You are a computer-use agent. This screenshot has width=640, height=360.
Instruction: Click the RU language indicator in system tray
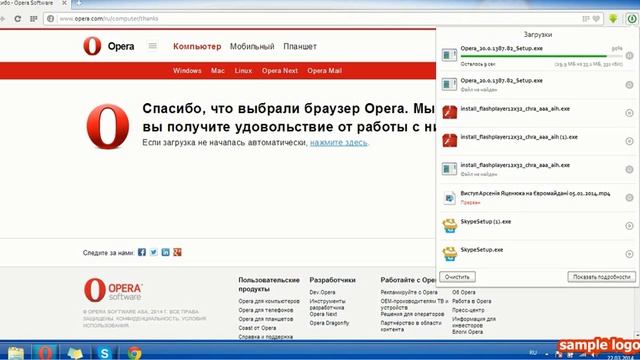point(533,353)
